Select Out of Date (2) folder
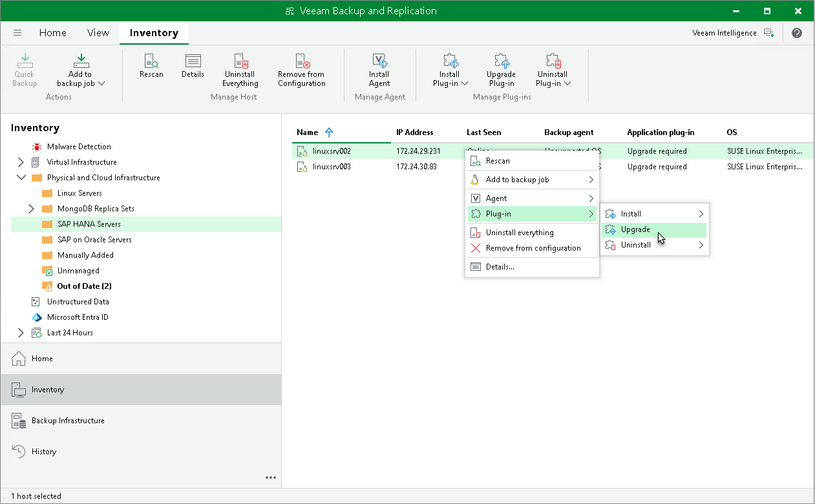This screenshot has width=815, height=504. (84, 286)
